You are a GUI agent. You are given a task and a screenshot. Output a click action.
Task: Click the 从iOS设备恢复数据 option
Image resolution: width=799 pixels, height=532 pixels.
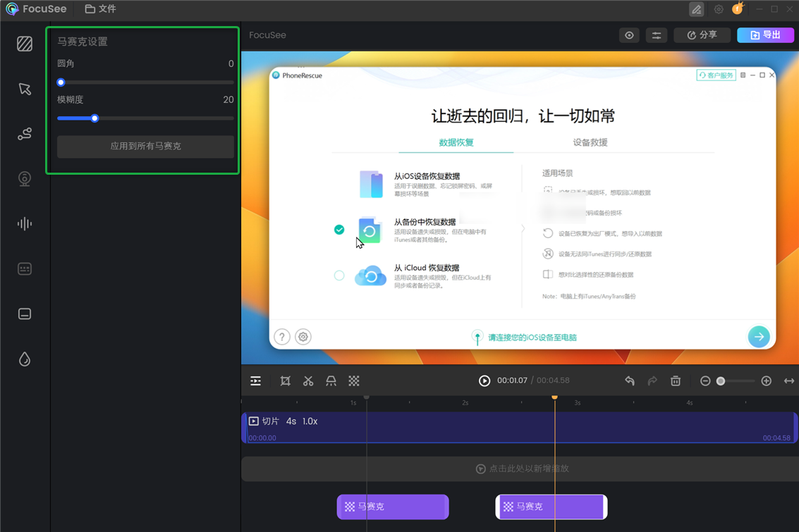[426, 184]
